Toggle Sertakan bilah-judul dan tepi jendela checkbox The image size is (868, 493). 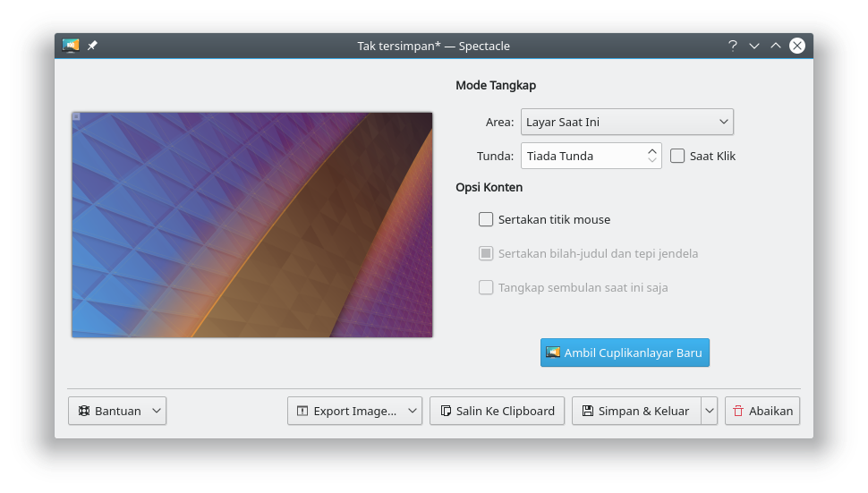pyautogui.click(x=486, y=253)
